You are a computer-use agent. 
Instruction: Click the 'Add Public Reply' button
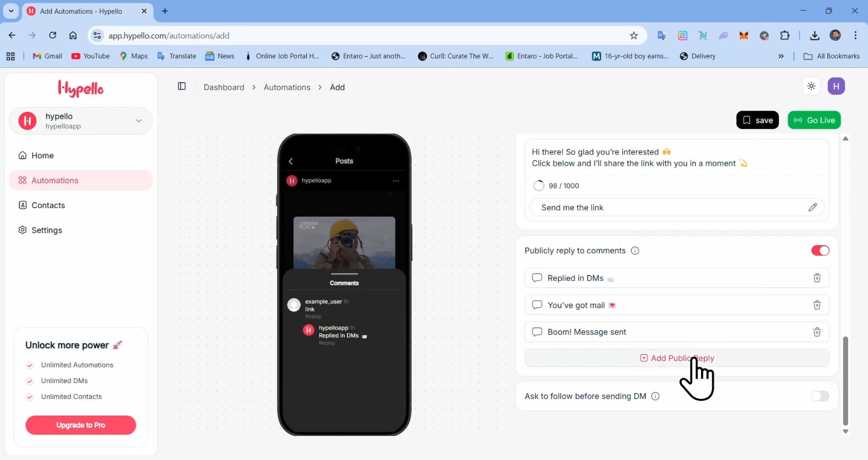(676, 358)
